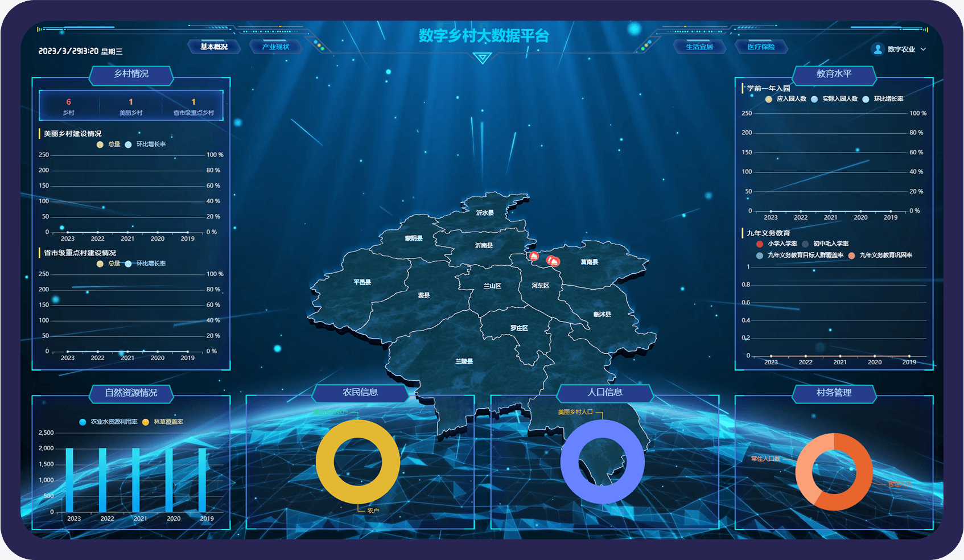Toggle 环比增长率 legend in 美丽乡村建设情况 chart
The width and height of the screenshot is (964, 560).
click(x=145, y=145)
